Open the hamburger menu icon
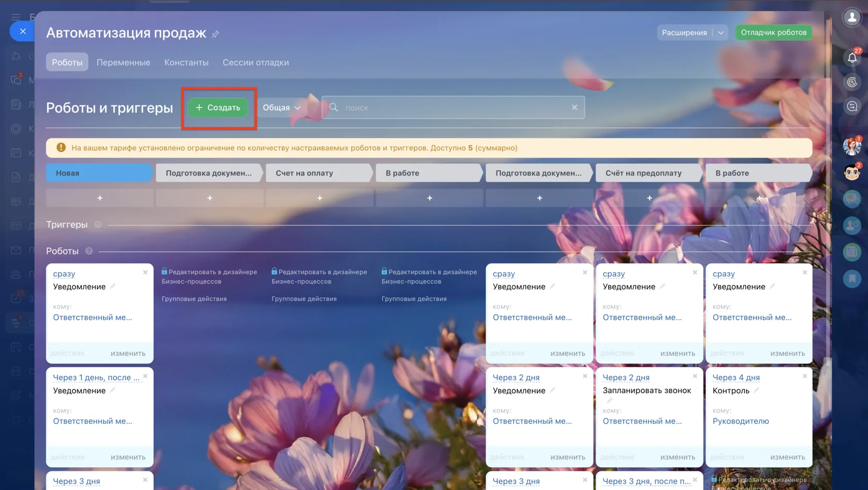 pos(16,17)
